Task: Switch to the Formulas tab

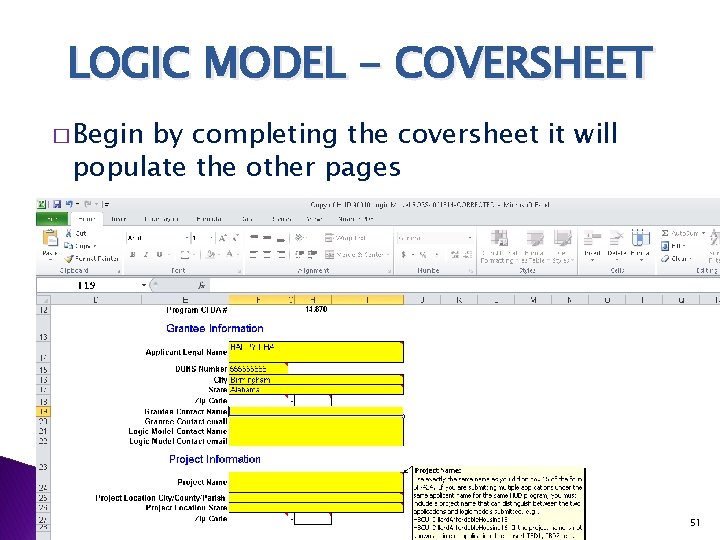Action: click(209, 219)
